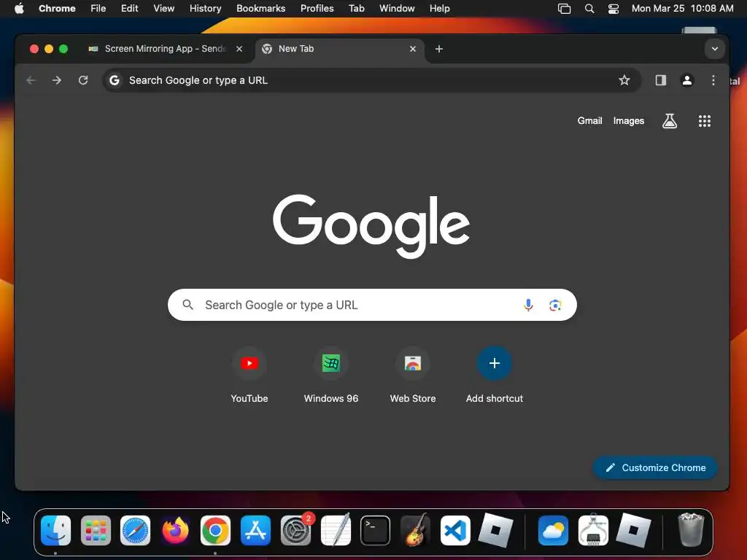
Task: Open the Images link
Action: (x=628, y=121)
